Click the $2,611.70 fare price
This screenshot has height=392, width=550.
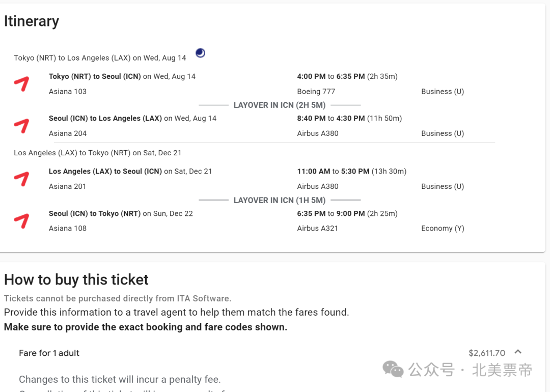[x=486, y=353]
